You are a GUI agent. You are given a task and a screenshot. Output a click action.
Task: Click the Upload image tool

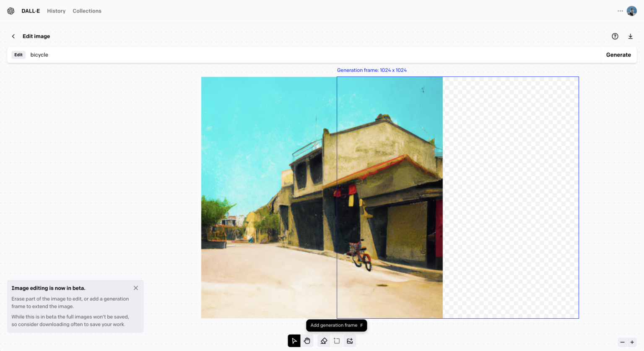pos(350,341)
